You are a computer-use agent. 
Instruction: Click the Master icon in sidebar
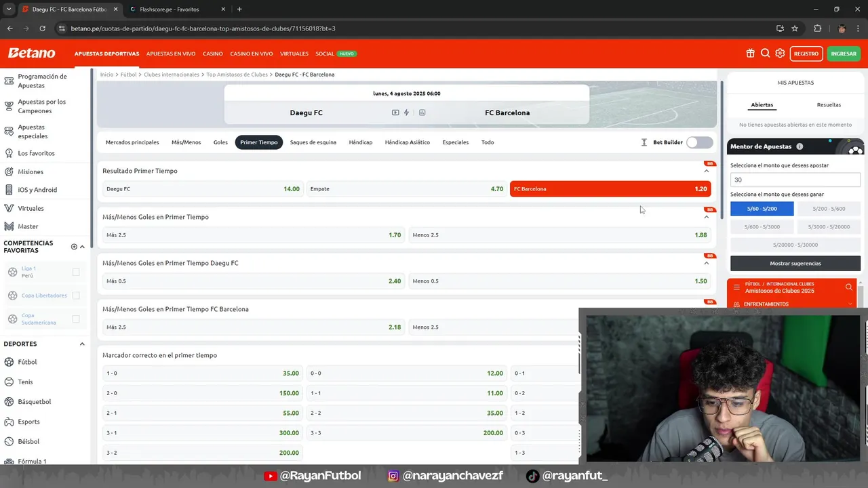[9, 226]
